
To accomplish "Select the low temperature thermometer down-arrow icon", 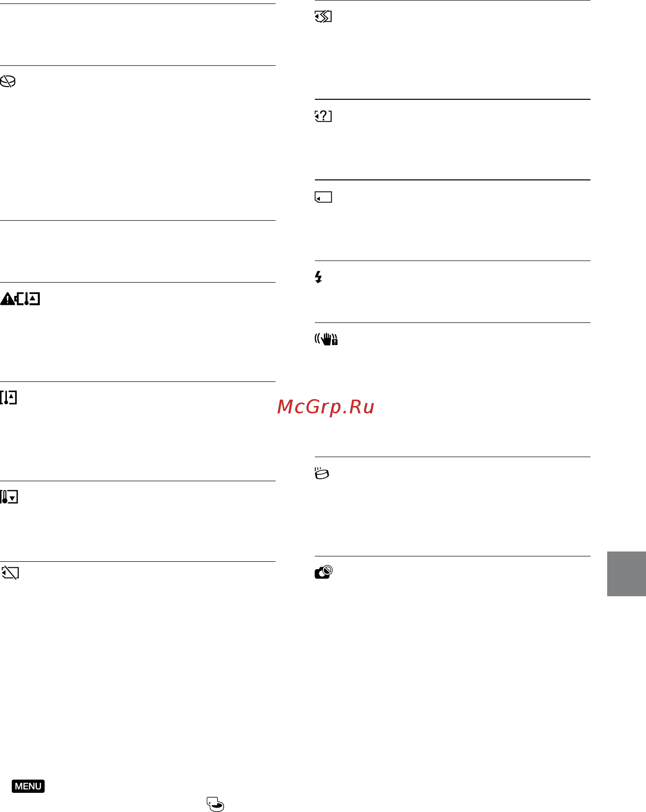I will (x=9, y=497).
